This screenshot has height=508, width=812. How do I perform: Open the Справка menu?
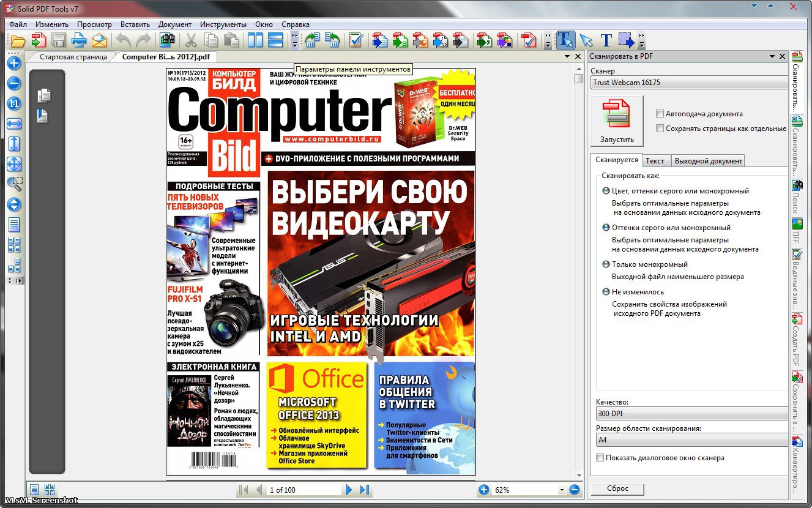click(296, 24)
